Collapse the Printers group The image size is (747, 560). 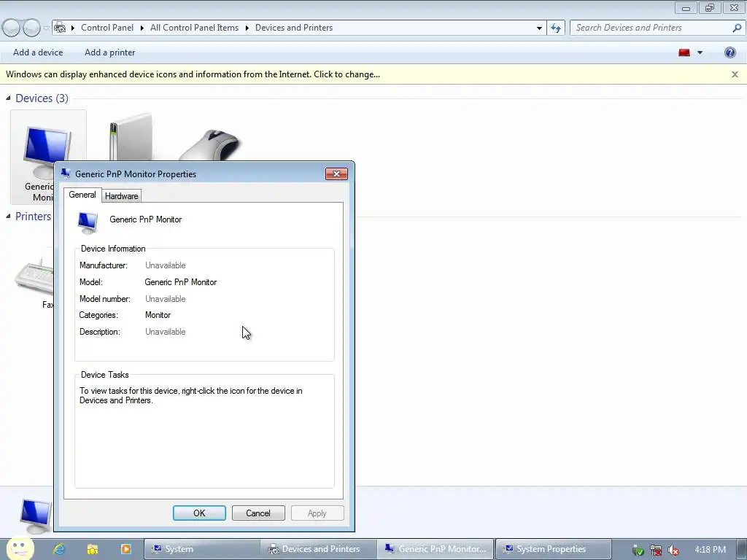[8, 216]
